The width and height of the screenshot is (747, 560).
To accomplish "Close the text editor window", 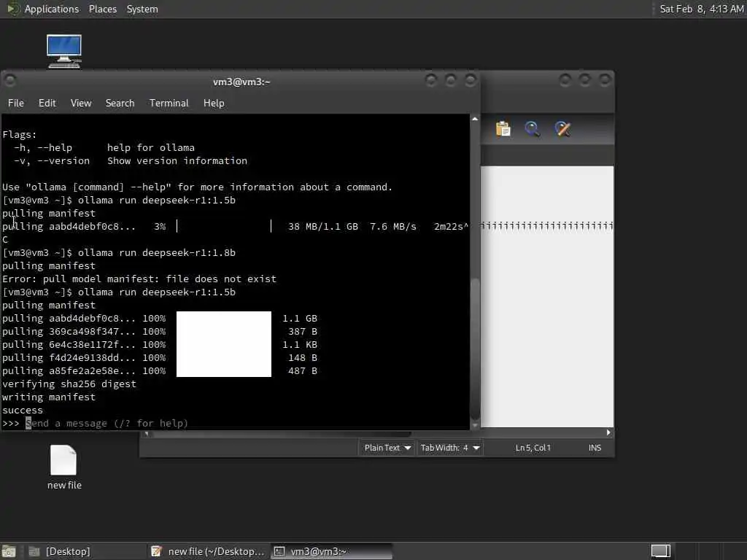I will point(605,80).
